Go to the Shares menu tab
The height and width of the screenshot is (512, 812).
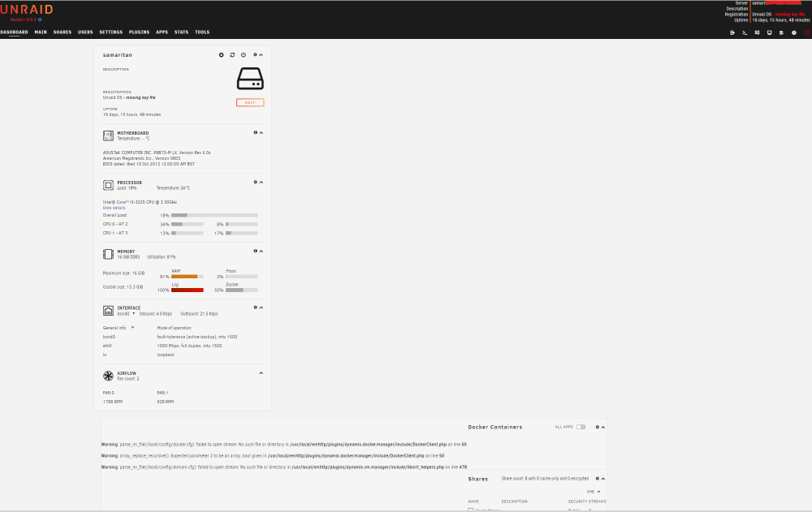pos(63,32)
